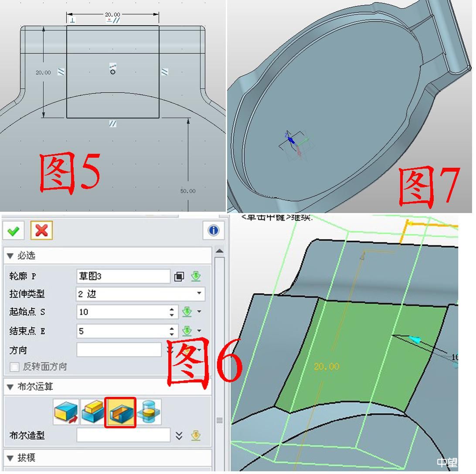
Task: Enable the 反转面方向 checkbox
Action: (x=14, y=367)
